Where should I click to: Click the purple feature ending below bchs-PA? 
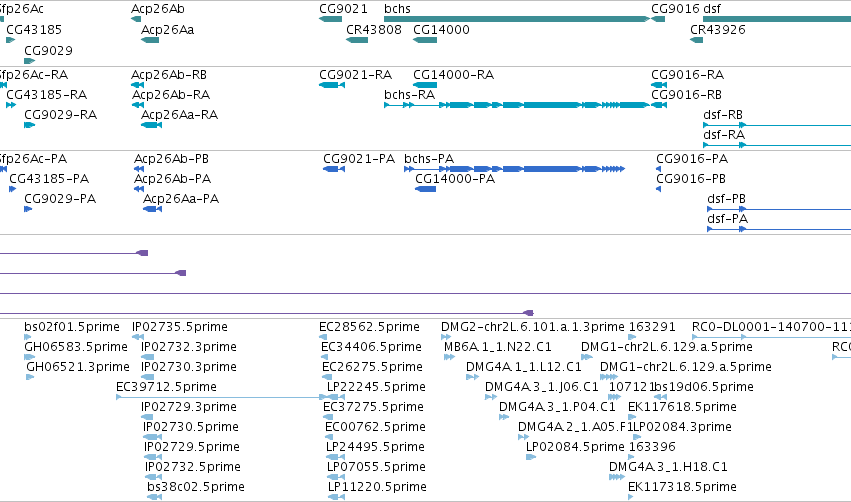(267, 313)
